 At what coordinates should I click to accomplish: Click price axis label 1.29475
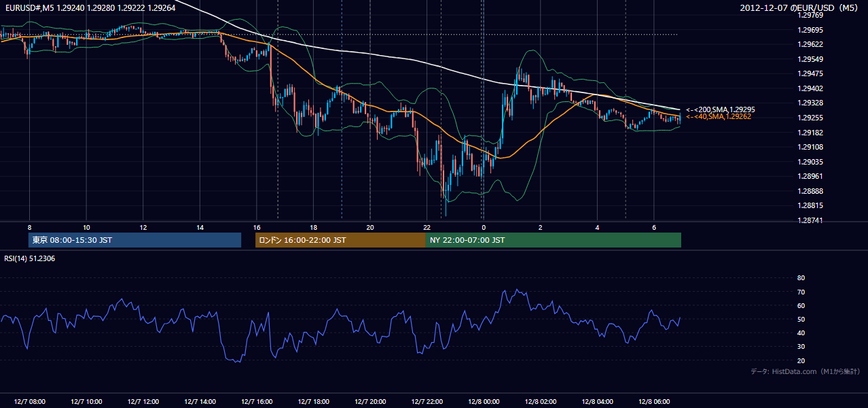click(x=810, y=73)
